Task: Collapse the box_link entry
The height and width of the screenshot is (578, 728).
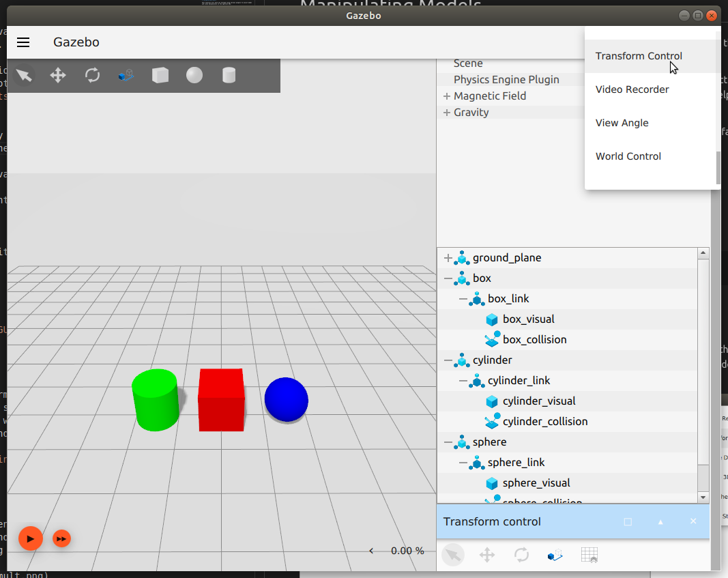Action: pos(463,298)
